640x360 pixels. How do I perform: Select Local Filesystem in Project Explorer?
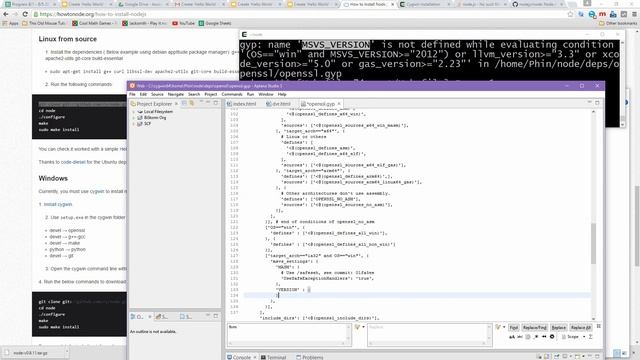pyautogui.click(x=158, y=111)
